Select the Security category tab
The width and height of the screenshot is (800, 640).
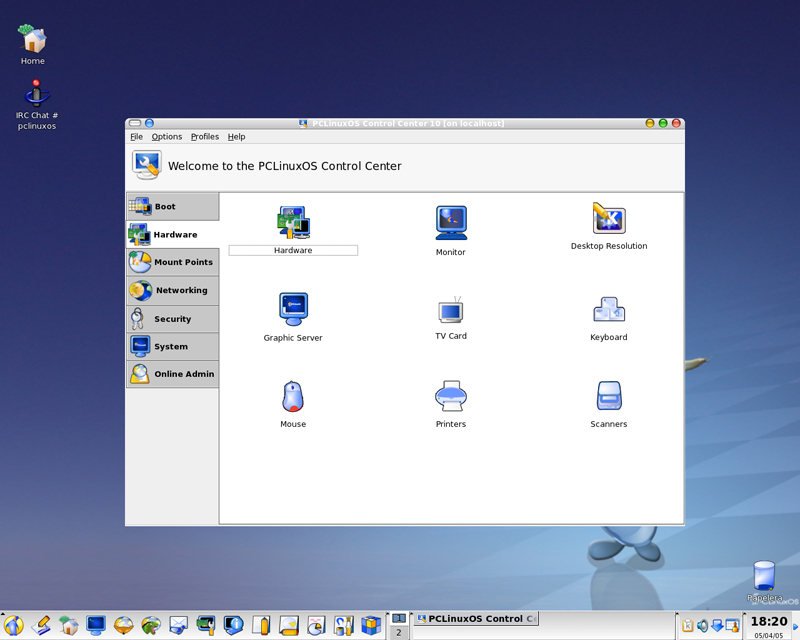pos(172,319)
